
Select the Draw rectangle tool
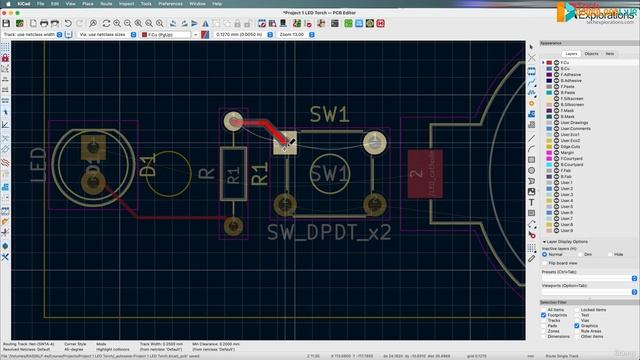coord(531,160)
